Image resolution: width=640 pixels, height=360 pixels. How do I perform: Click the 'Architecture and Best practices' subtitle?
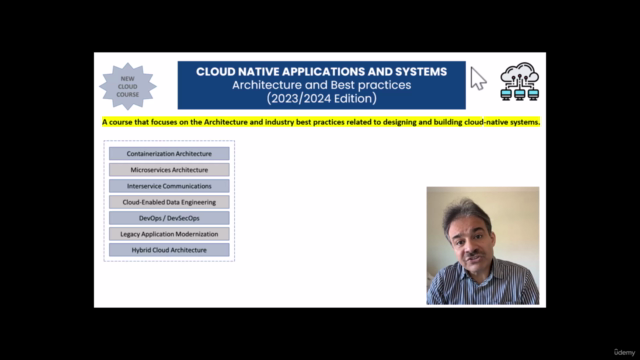[322, 85]
